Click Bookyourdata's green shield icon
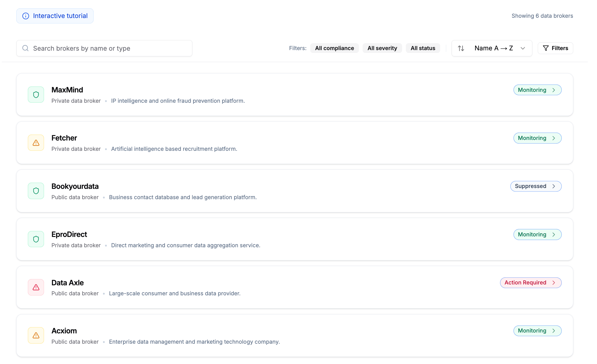 click(36, 191)
